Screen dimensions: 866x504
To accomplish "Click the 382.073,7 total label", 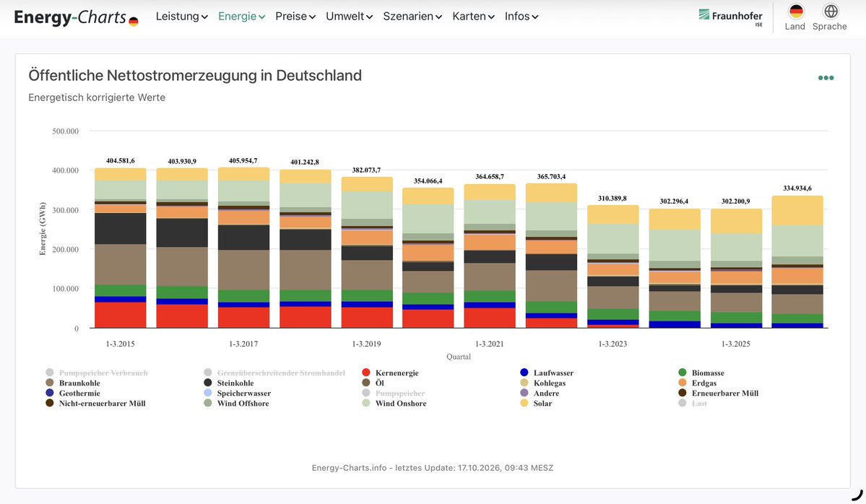I will point(366,170).
